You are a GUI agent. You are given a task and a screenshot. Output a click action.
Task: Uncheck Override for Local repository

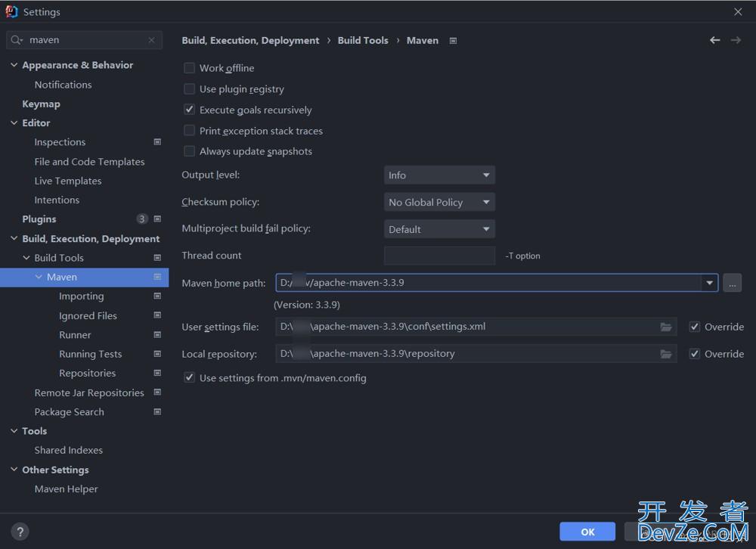[x=694, y=354]
